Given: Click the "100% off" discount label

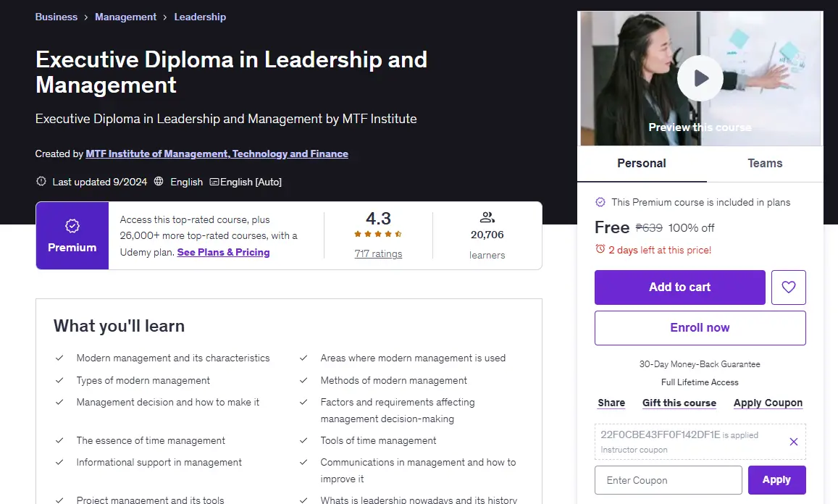Looking at the screenshot, I should 691,228.
